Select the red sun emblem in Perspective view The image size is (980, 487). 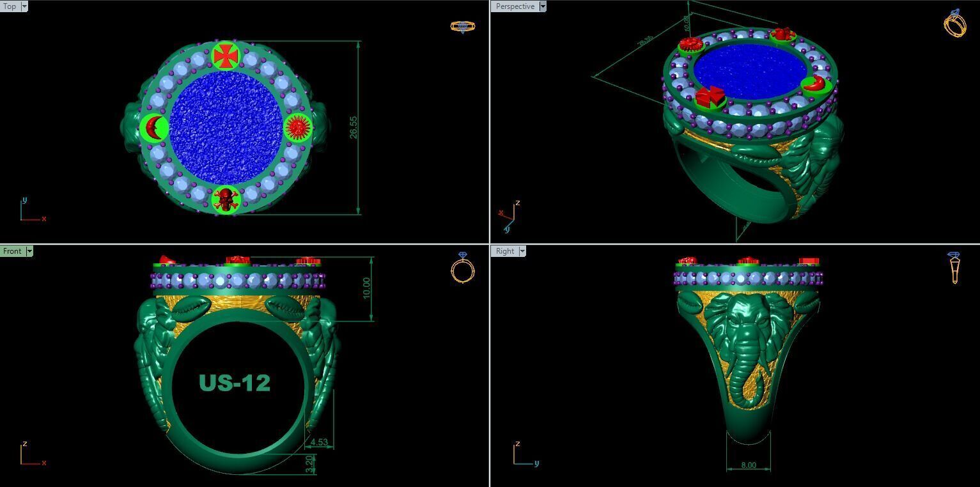click(690, 44)
